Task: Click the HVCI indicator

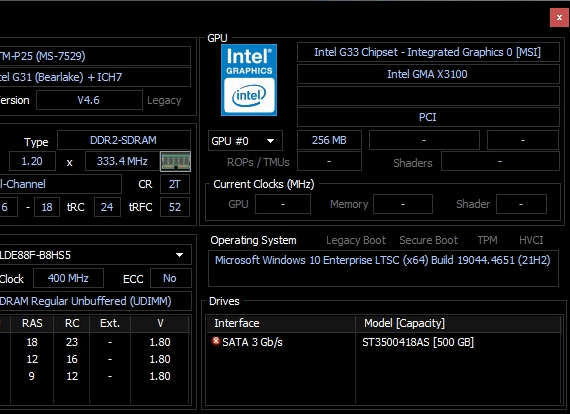Action: 531,240
